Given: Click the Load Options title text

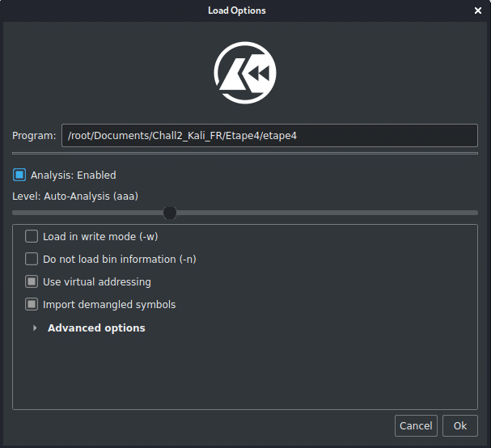Looking at the screenshot, I should coord(237,11).
